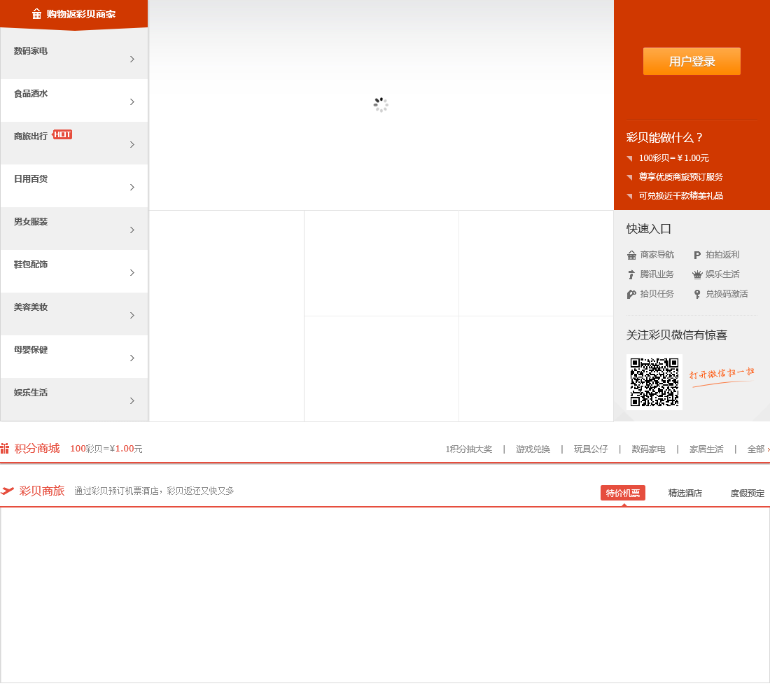Click the HOT badge beside 商旅出行
Viewport: 770px width, 700px height.
tap(62, 134)
